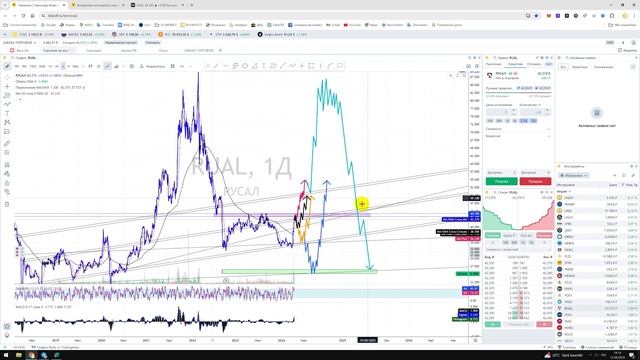Expand the Комиссия row in order form
This screenshot has height=360, width=640.
(518, 136)
